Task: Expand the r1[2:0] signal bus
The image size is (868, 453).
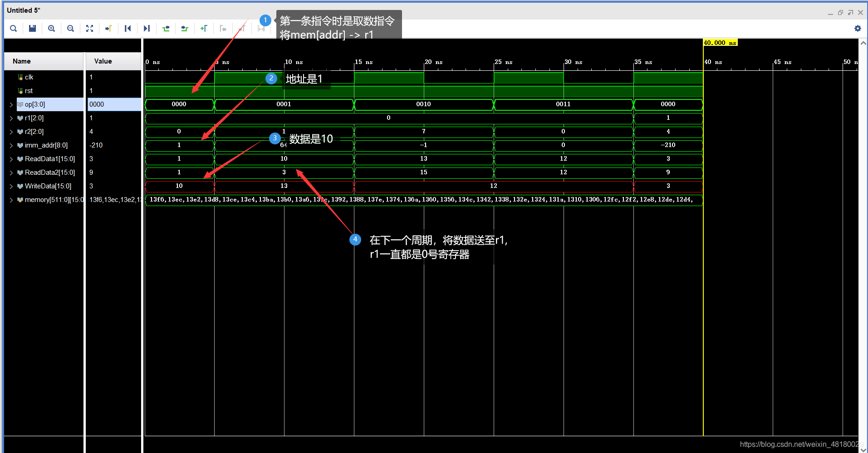Action: coord(11,118)
